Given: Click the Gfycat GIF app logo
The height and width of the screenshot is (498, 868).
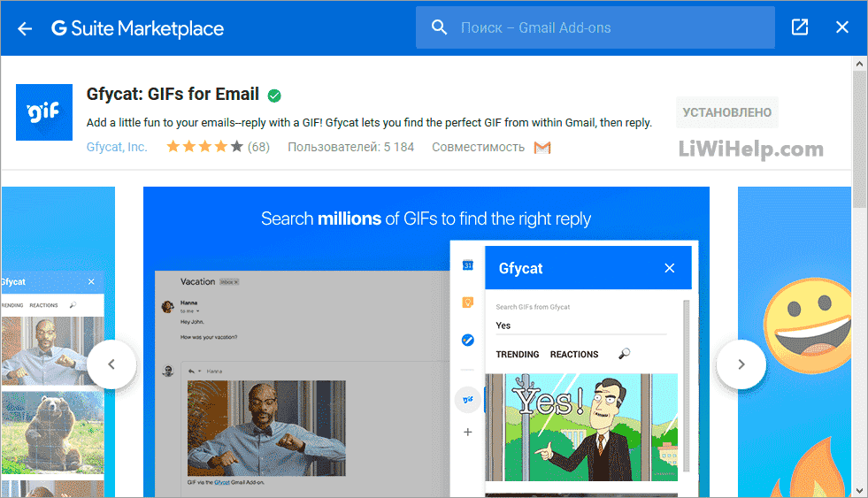Looking at the screenshot, I should coord(44,112).
